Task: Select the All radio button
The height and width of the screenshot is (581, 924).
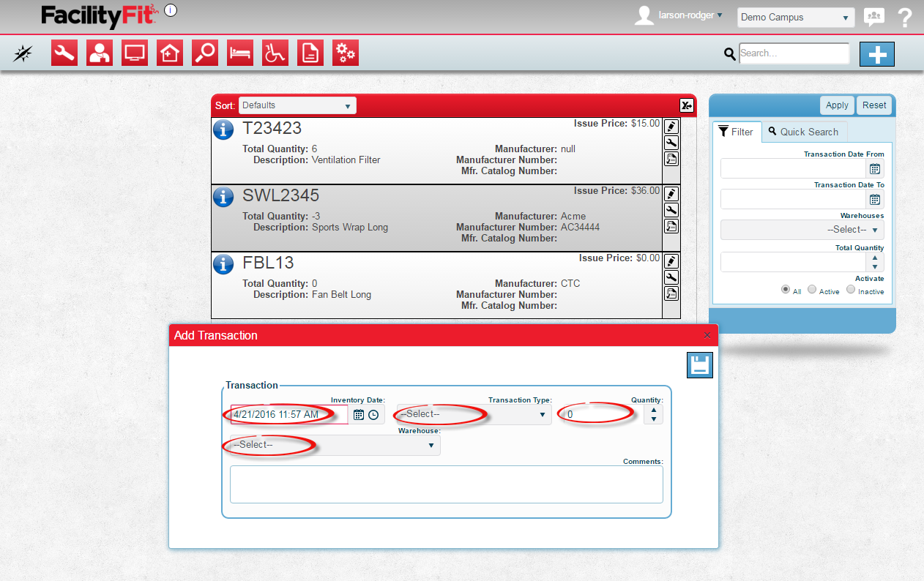Action: [x=786, y=290]
